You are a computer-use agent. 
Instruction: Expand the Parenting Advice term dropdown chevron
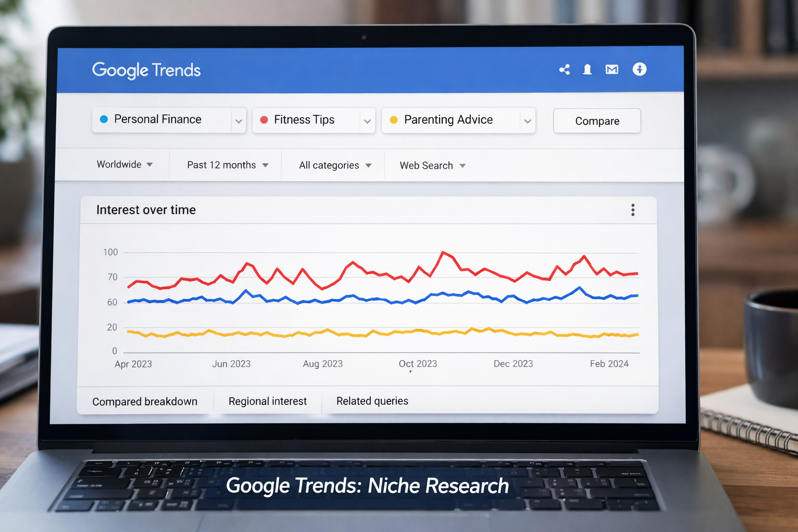pos(527,122)
